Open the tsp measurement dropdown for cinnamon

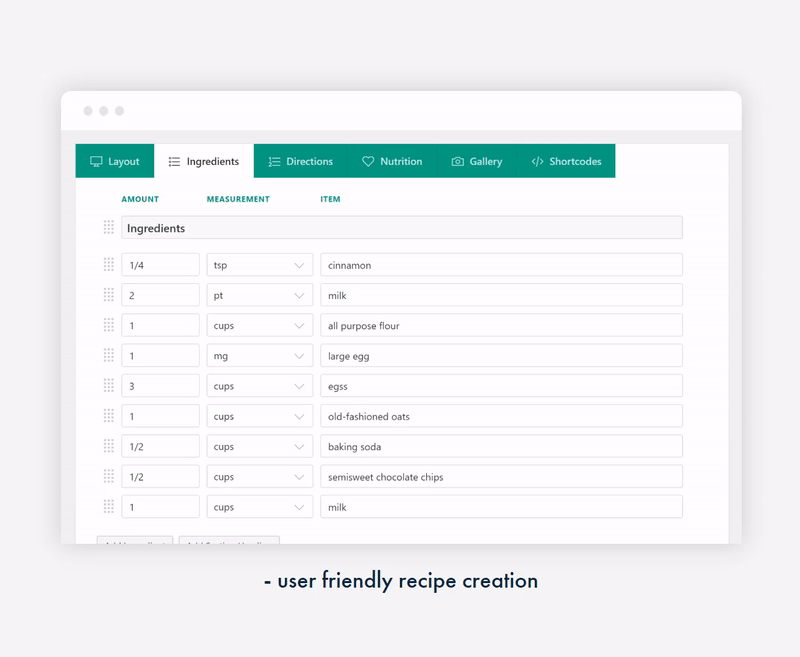tap(259, 265)
